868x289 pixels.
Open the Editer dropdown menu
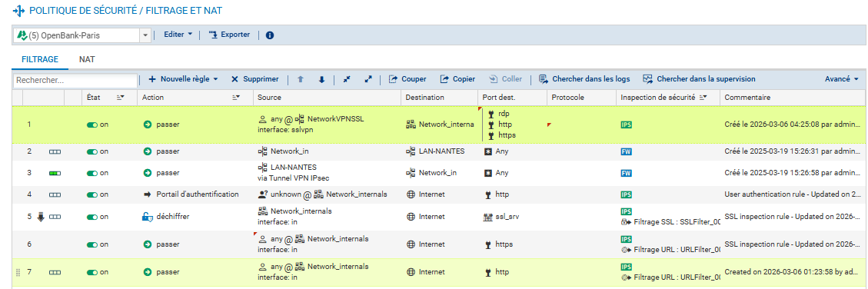coord(178,35)
